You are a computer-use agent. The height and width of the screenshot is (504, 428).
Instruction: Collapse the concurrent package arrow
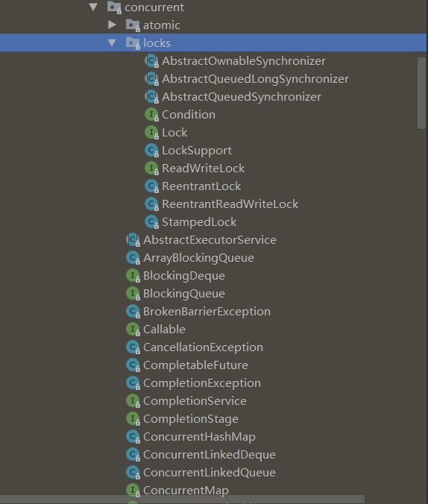click(93, 7)
